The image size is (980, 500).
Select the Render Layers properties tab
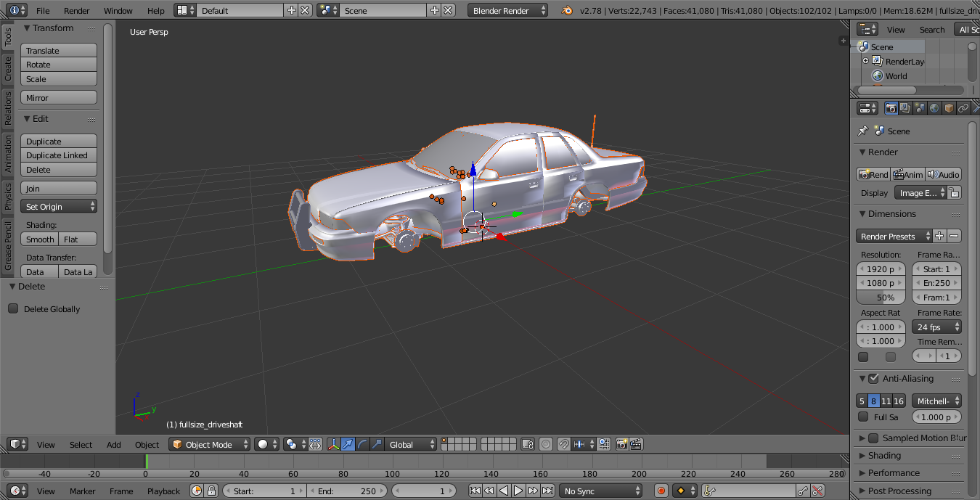click(x=905, y=108)
